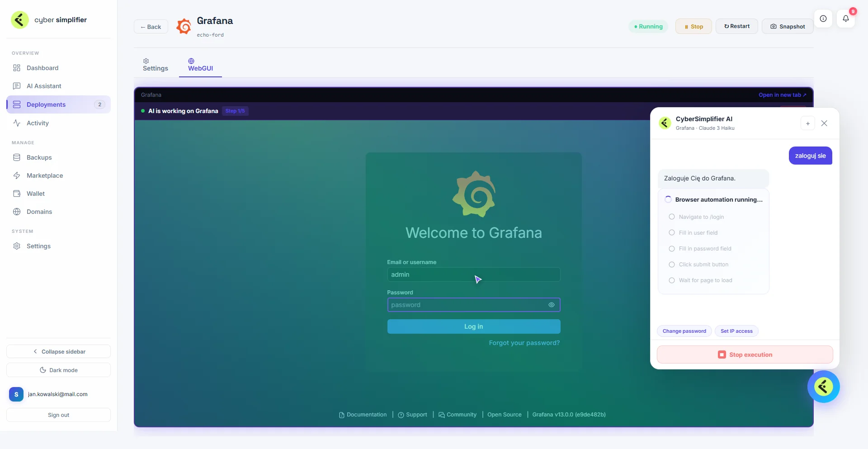Click the Log in button

pyautogui.click(x=474, y=326)
